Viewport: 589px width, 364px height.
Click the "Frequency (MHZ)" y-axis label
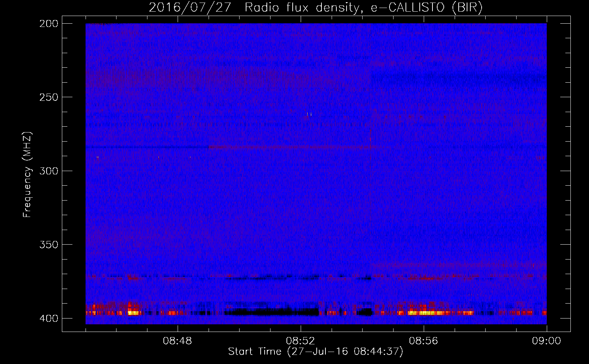(27, 174)
